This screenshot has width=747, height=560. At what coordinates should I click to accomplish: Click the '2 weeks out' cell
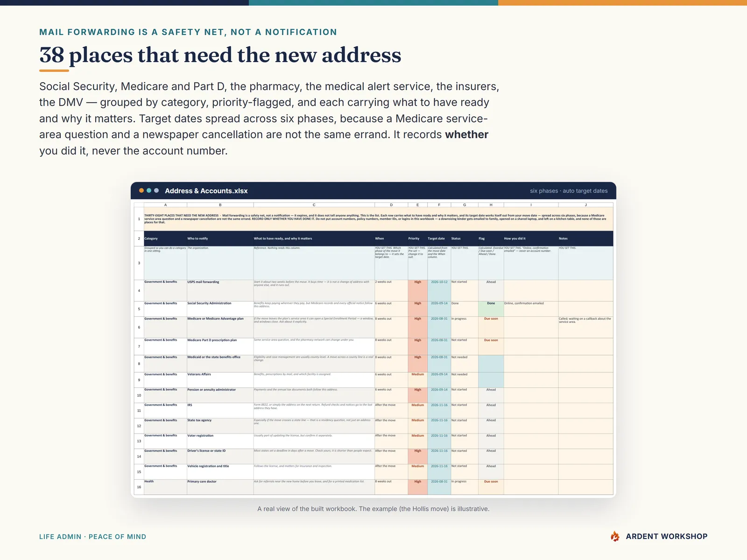click(x=391, y=291)
